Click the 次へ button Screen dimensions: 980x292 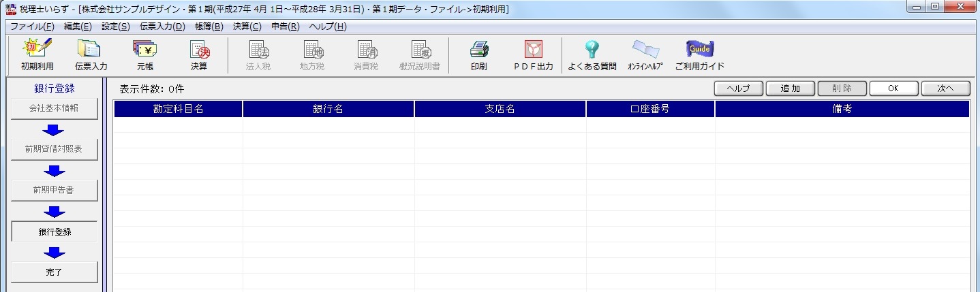pos(945,88)
